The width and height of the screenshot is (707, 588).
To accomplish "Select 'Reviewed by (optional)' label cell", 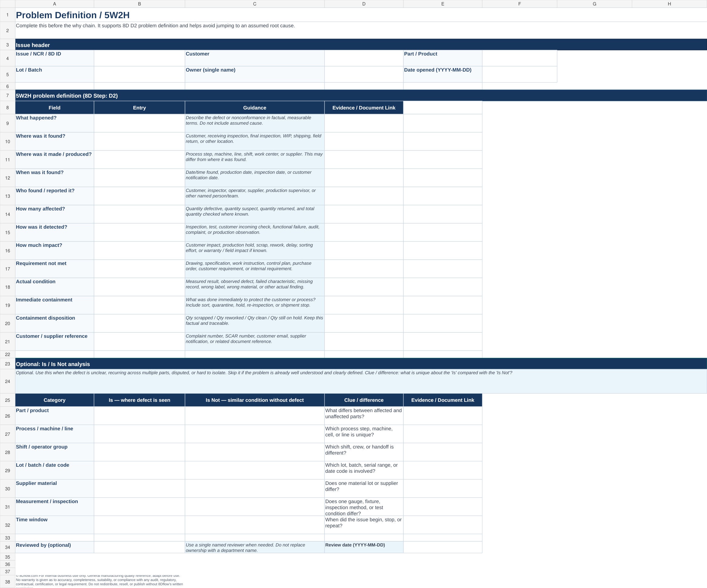I will pos(55,547).
